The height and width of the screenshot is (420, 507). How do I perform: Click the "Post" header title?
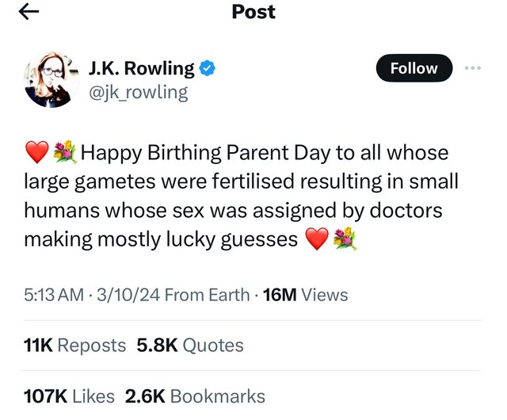pos(253,12)
